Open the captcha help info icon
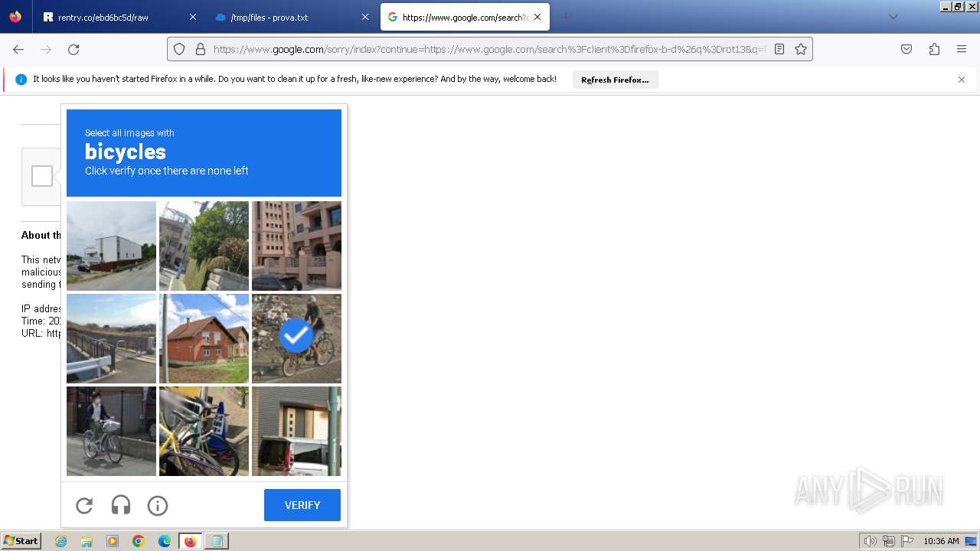980x551 pixels. [158, 505]
